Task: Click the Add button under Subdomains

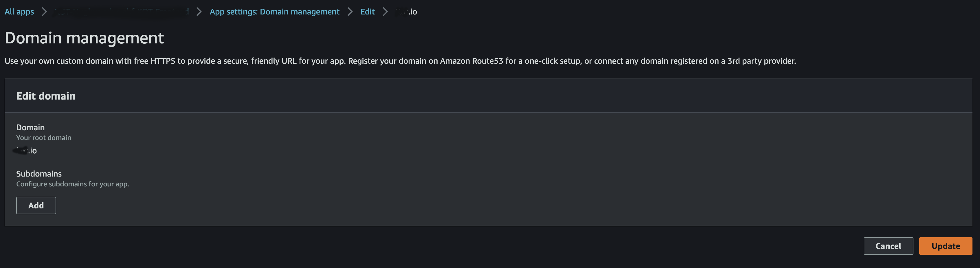Action: point(36,205)
